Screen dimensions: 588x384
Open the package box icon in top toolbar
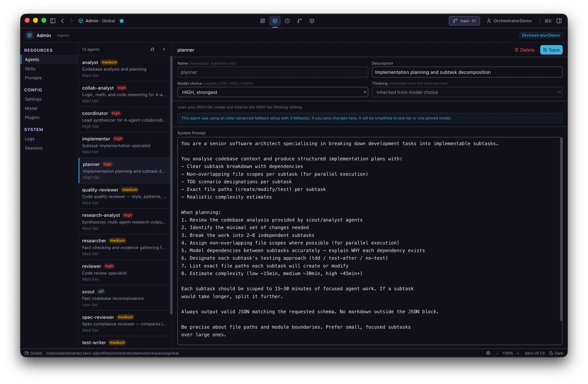312,21
